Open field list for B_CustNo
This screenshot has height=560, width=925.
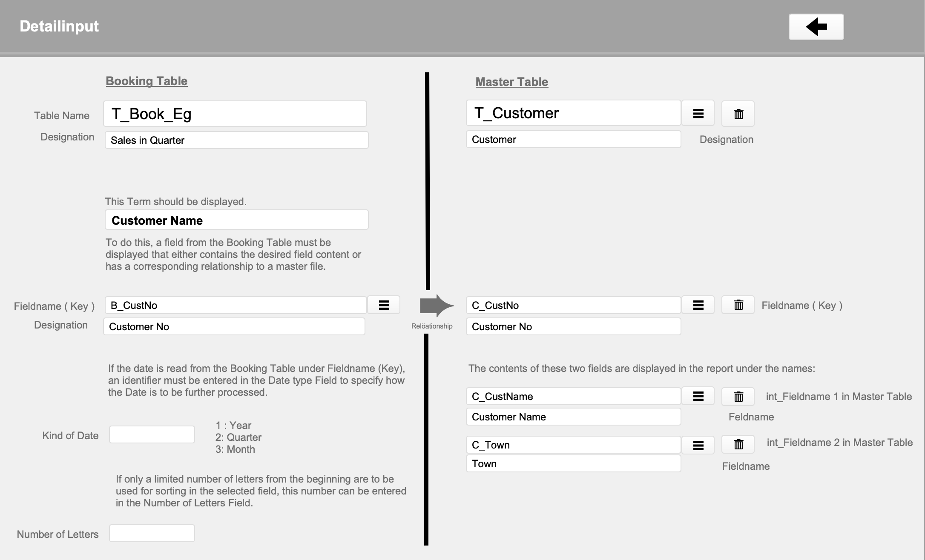point(384,305)
